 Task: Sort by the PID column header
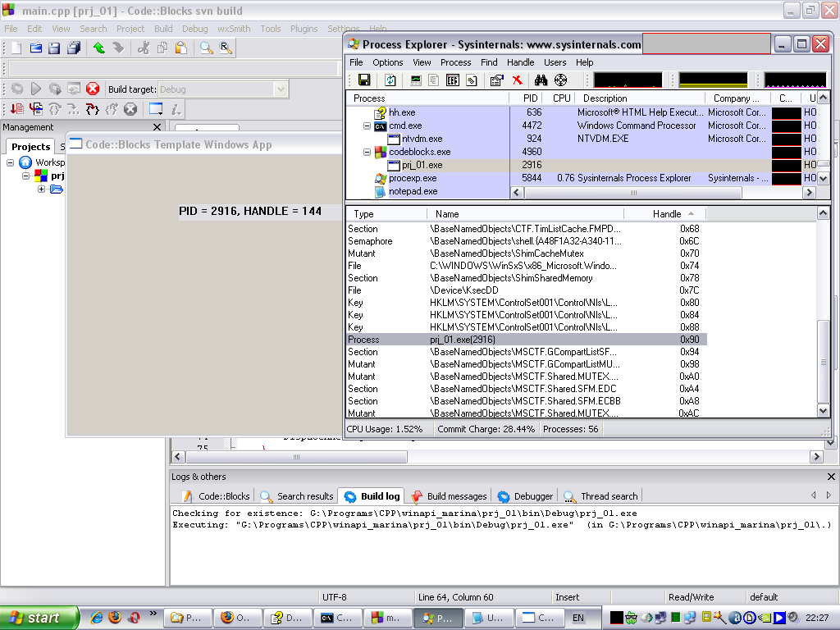pos(530,98)
